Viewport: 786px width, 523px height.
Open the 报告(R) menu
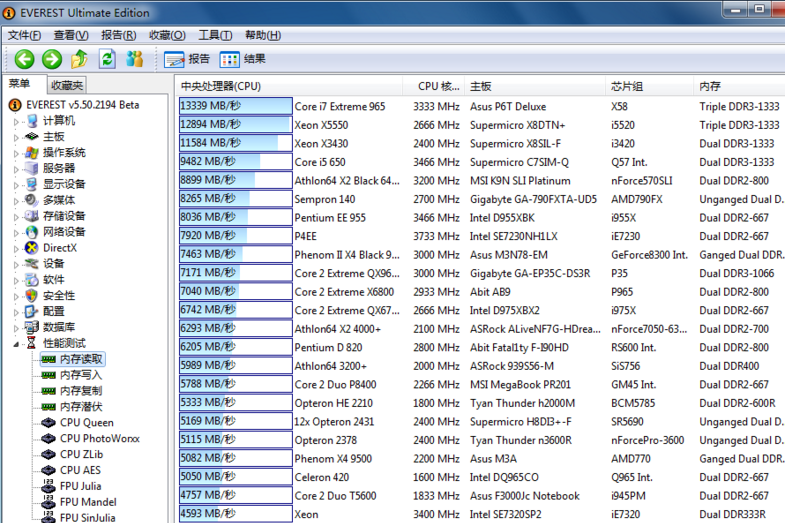[118, 35]
